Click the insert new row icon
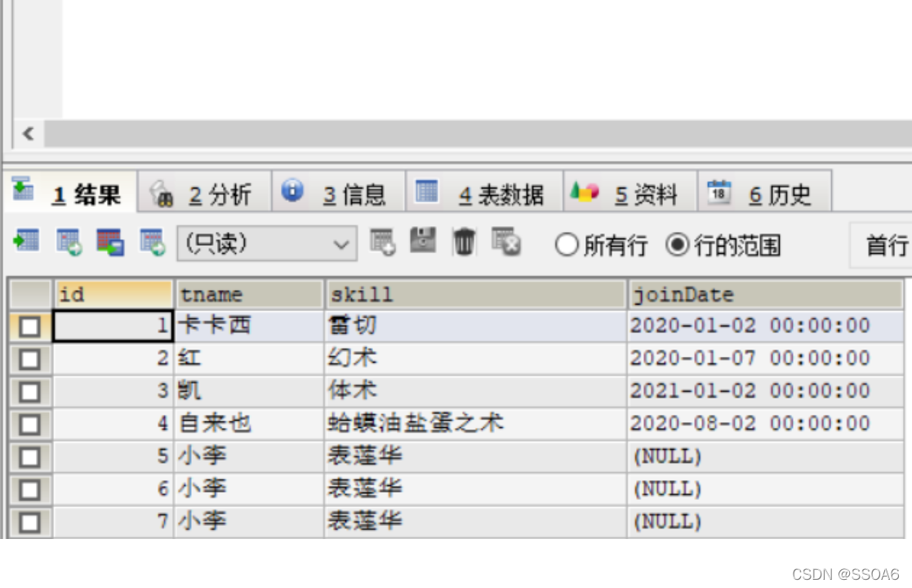912x588 pixels. pos(383,242)
